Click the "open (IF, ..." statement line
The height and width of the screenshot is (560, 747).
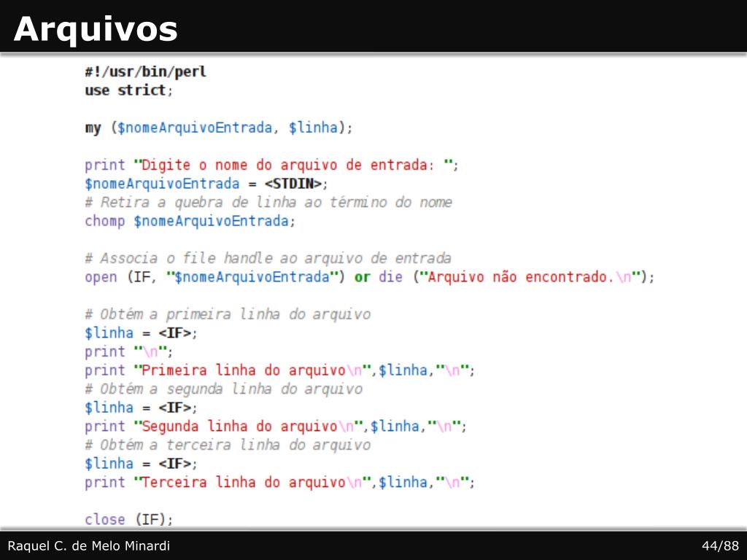(x=370, y=277)
